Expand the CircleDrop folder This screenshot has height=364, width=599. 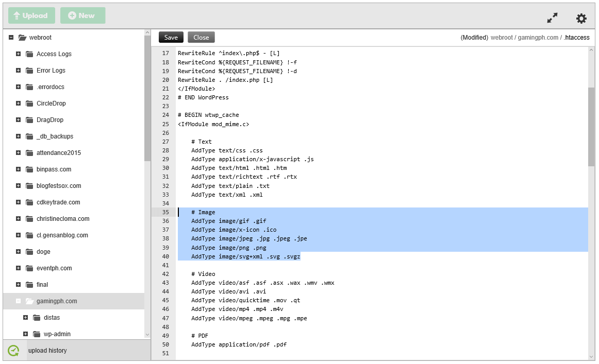[19, 103]
